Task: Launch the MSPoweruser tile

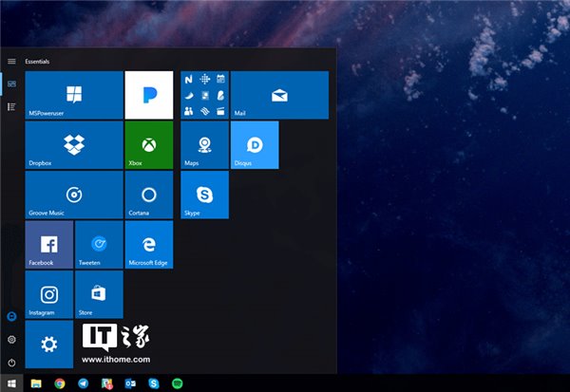Action: [x=74, y=95]
